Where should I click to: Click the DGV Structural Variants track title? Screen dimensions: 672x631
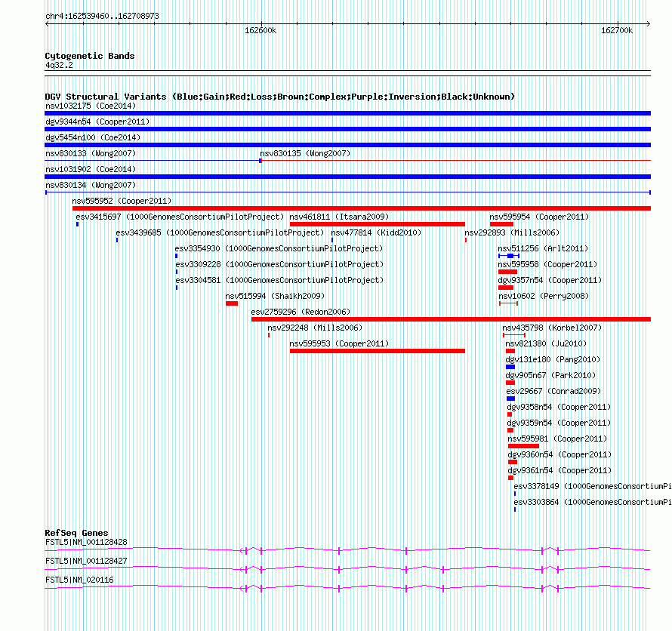point(279,97)
